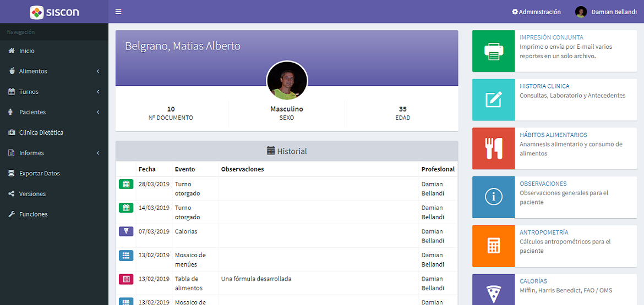Click the orange Antropometría calculator icon

pos(493,246)
